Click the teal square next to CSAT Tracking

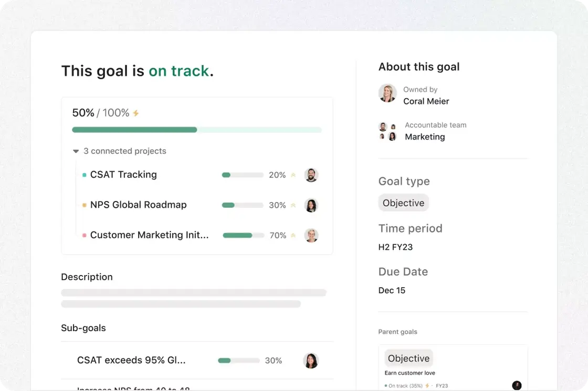tap(85, 175)
